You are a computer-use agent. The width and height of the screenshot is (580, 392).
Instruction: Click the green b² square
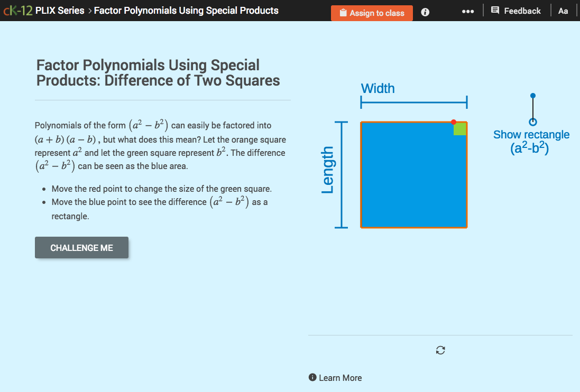[459, 129]
